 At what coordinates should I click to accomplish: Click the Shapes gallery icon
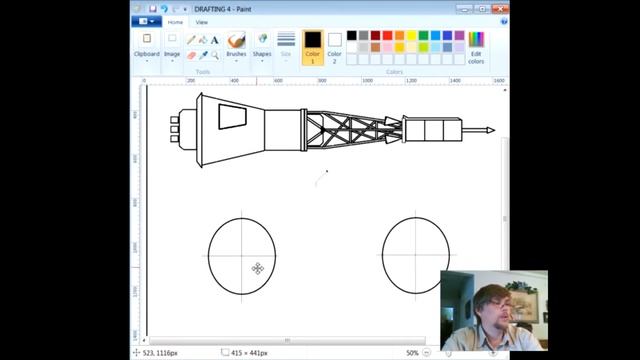(x=262, y=39)
